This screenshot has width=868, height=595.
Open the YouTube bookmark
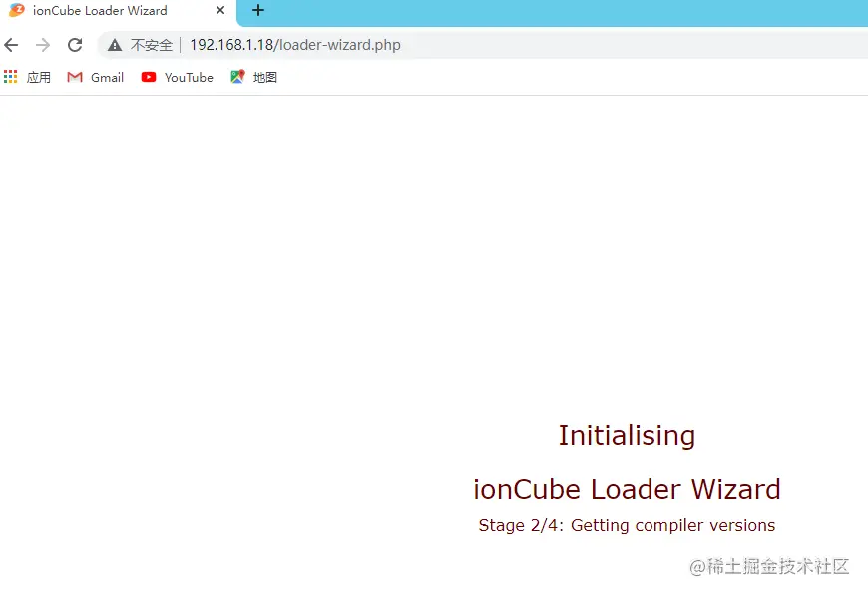[x=178, y=77]
